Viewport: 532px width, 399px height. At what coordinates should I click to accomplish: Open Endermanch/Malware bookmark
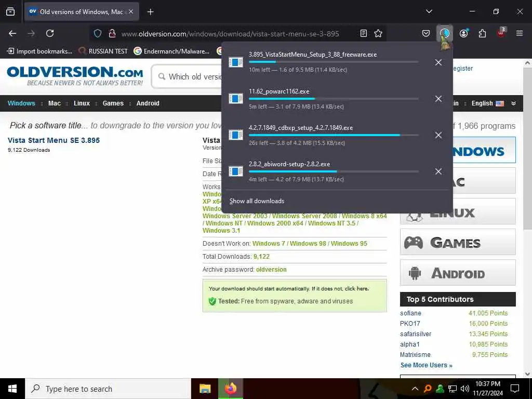tap(171, 51)
